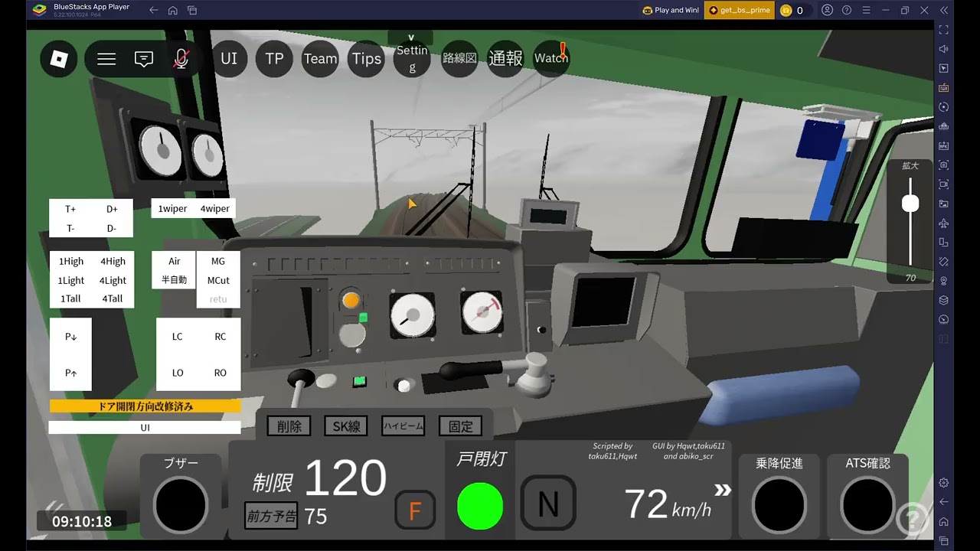Take a screenshot with the BlueStacks camera icon

(x=943, y=165)
